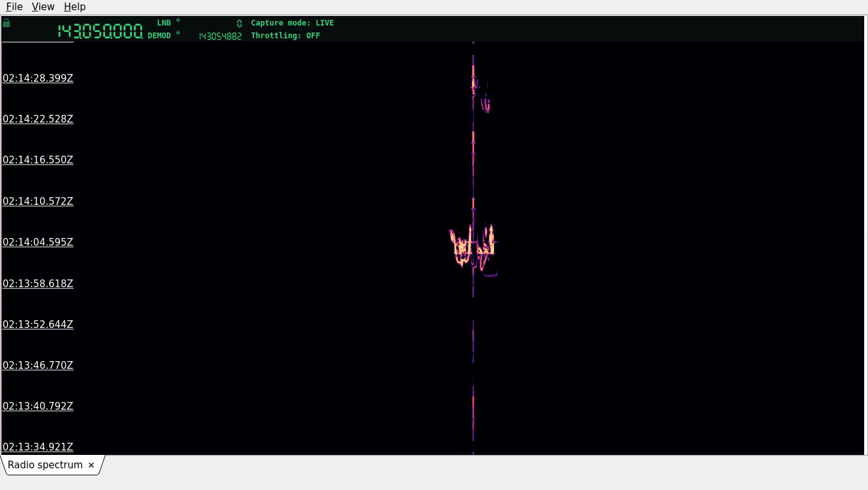Click timestamp 02:13:46.770Z
868x490 pixels.
38,366
